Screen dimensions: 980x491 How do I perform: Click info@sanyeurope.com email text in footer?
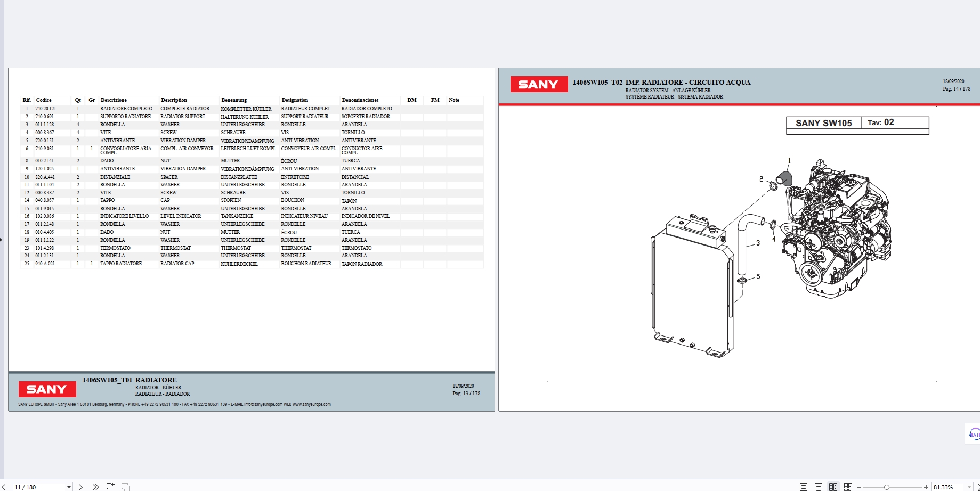[263, 404]
